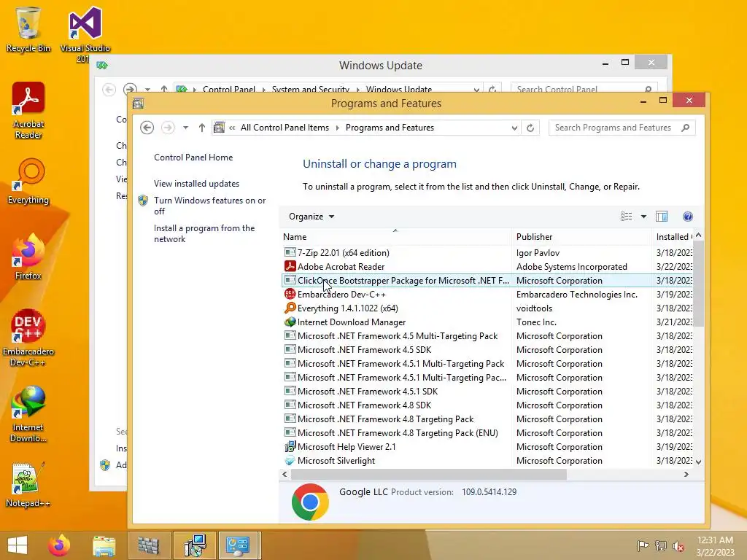Select Internet Download Manager in program list

487,322
